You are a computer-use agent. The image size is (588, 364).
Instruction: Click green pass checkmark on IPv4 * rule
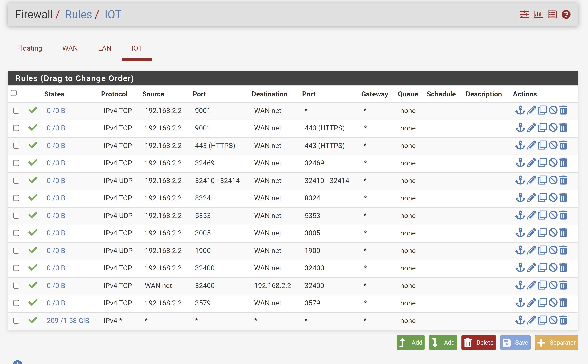(x=33, y=320)
